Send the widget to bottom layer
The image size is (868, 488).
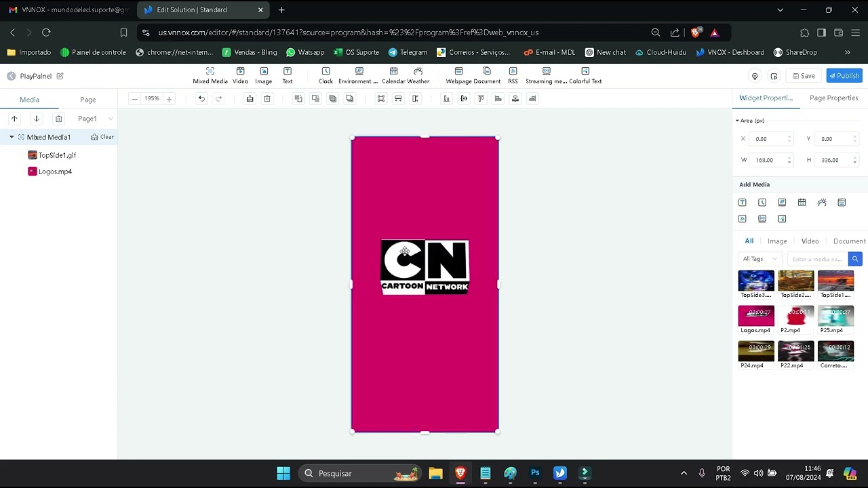(350, 99)
